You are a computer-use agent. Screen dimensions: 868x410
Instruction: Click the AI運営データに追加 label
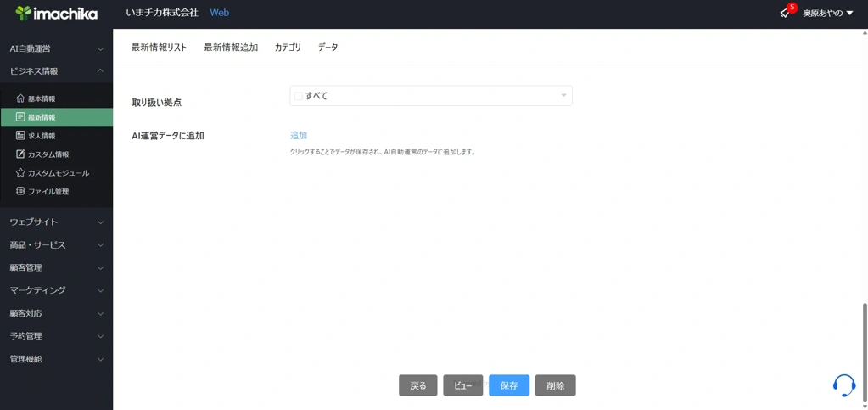pyautogui.click(x=168, y=135)
